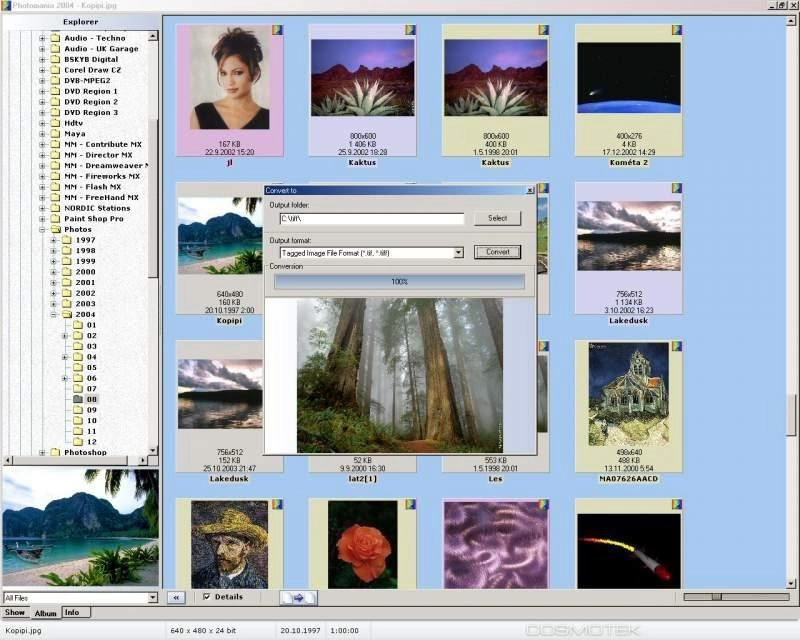800x640 pixels.
Task: Click the corner icon on the orange rose thumbnail
Action: point(410,504)
